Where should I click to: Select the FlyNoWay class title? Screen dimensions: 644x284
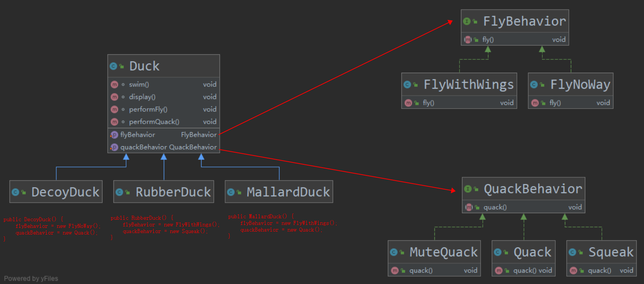tap(580, 85)
